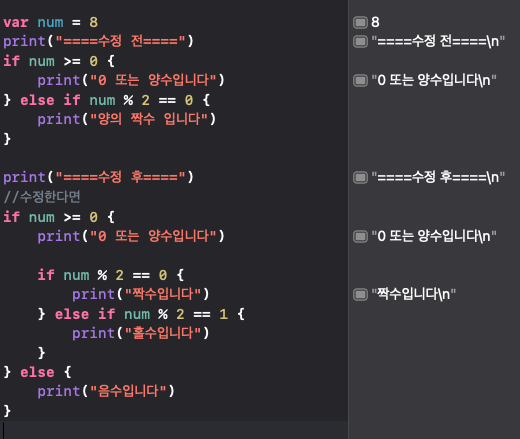Click line "if num % 2 == 0 {"

[111, 275]
